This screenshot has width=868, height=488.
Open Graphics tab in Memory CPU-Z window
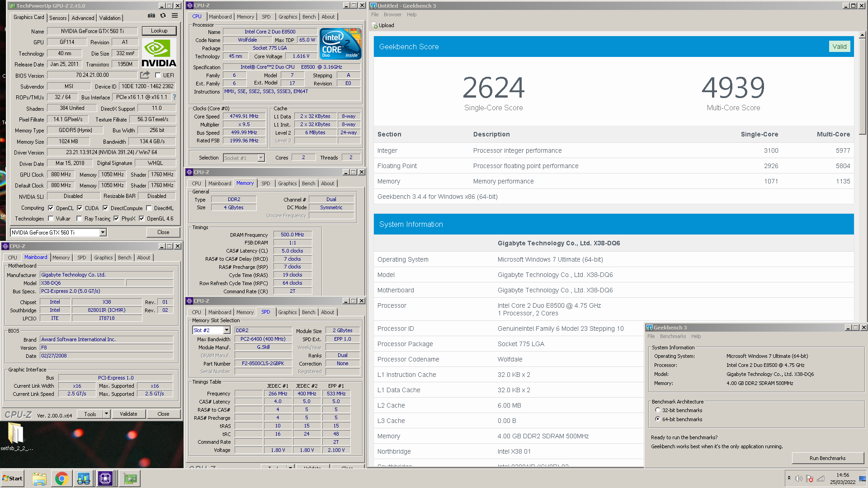tap(288, 183)
